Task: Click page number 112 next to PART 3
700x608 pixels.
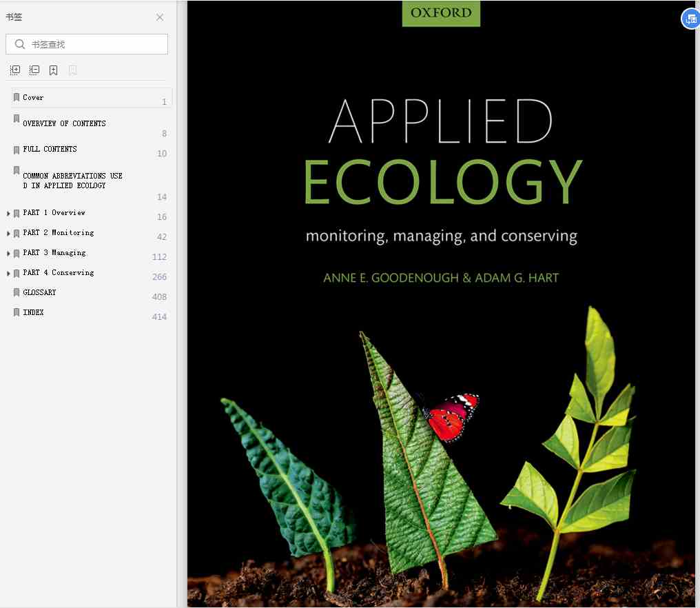Action: pos(159,257)
